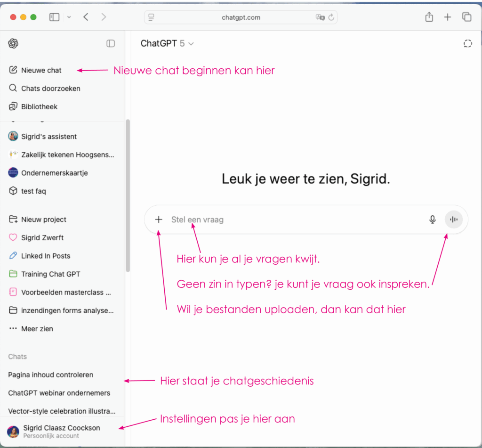Open the Ondernemerskaartje GPT

coord(48,172)
